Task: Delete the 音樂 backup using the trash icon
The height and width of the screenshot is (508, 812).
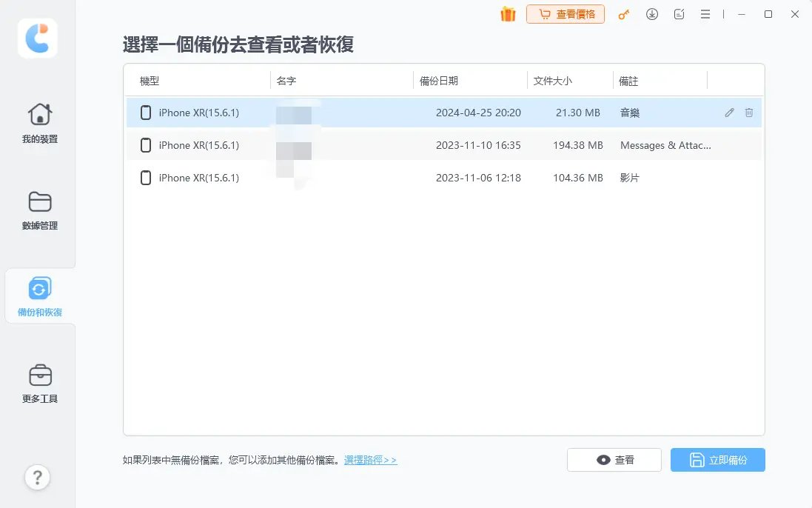Action: [x=748, y=113]
